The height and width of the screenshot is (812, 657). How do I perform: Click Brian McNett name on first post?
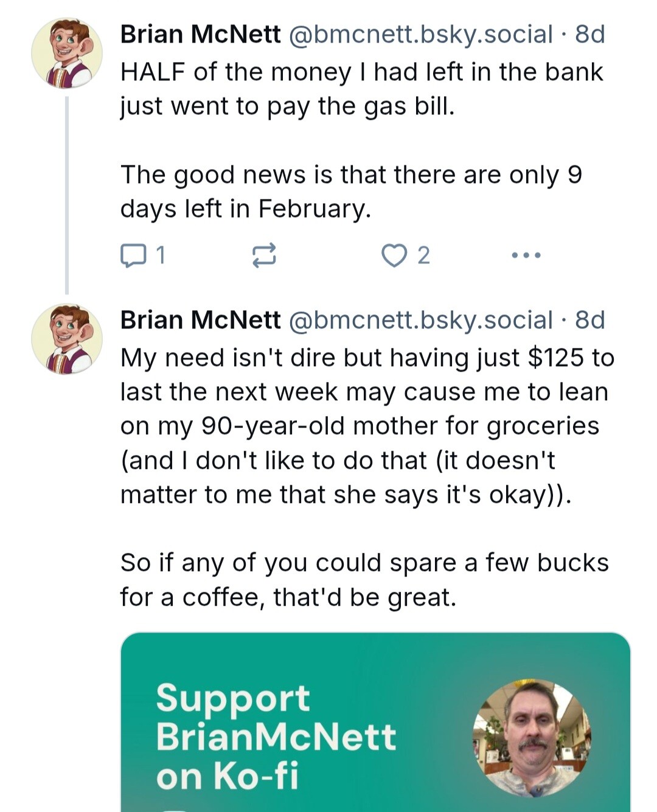201,35
